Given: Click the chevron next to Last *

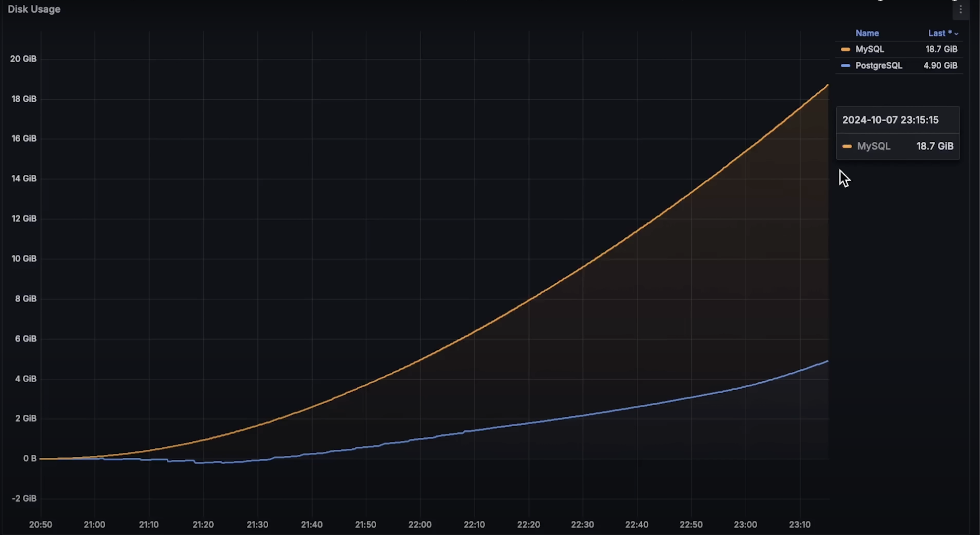Looking at the screenshot, I should (956, 34).
